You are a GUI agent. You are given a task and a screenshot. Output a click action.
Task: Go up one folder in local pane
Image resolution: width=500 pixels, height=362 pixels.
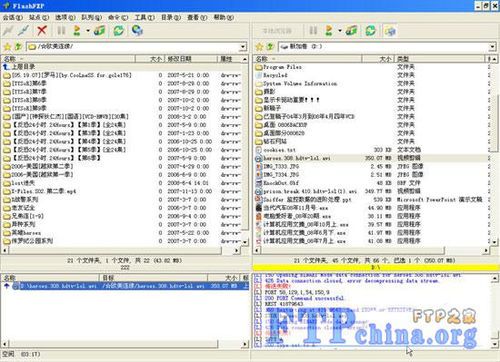270,46
